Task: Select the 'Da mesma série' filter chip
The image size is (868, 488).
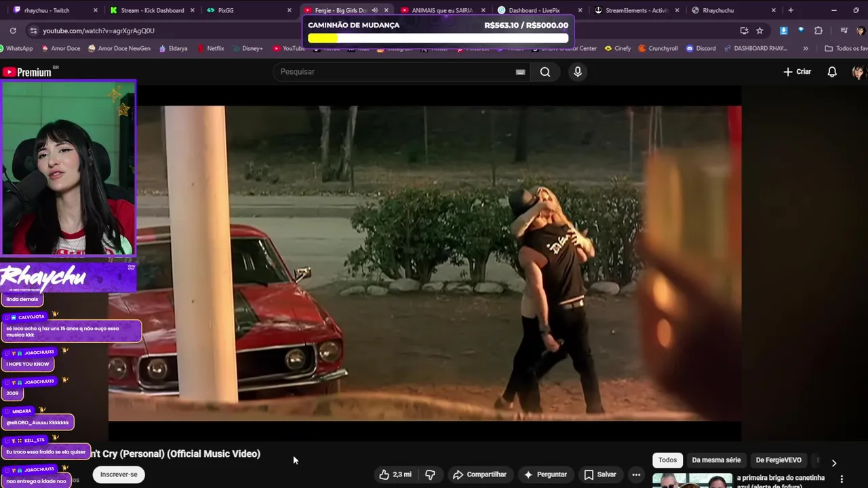Action: [x=716, y=460]
